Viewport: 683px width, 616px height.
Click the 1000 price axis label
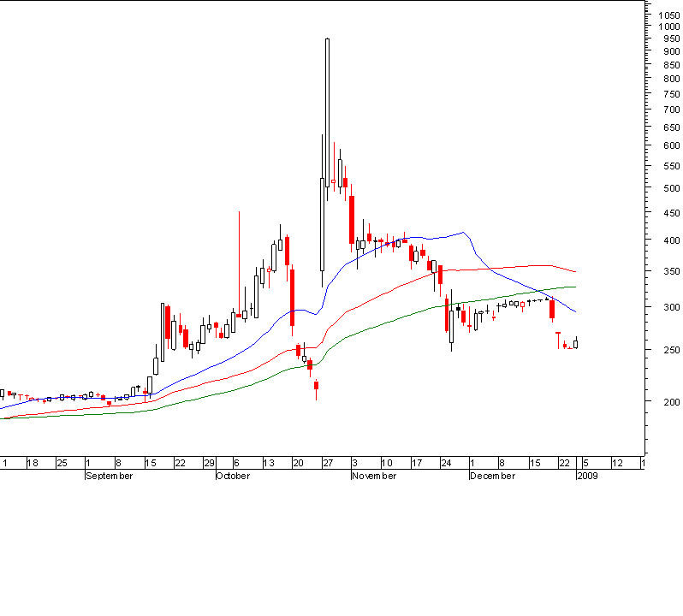[x=668, y=27]
